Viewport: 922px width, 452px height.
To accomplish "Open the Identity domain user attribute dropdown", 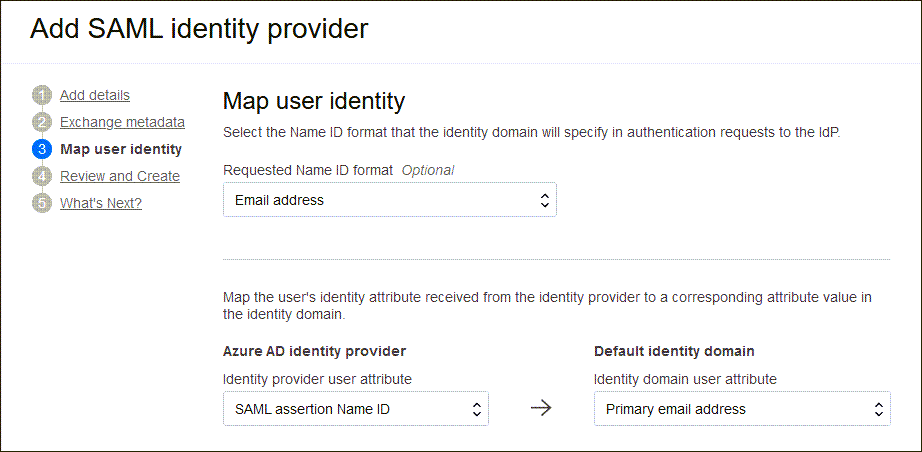I will pyautogui.click(x=741, y=409).
